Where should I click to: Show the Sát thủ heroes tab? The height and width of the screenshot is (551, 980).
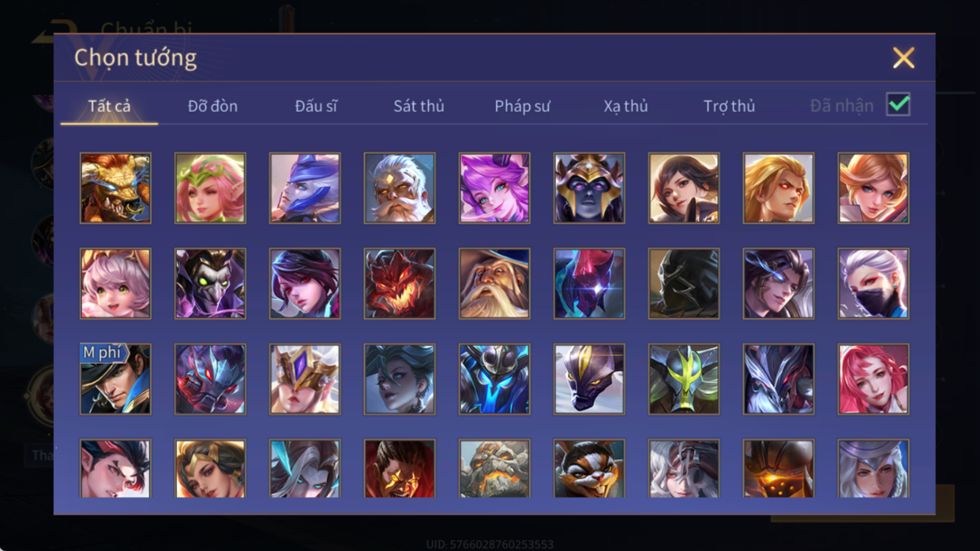419,106
